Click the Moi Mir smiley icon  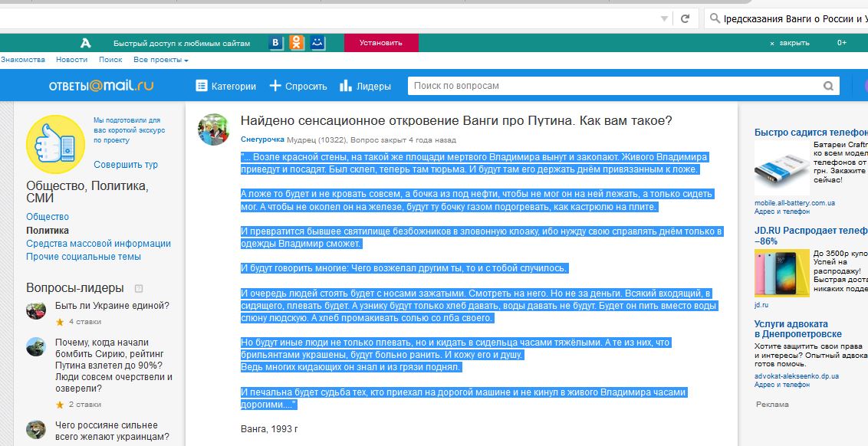pos(317,44)
